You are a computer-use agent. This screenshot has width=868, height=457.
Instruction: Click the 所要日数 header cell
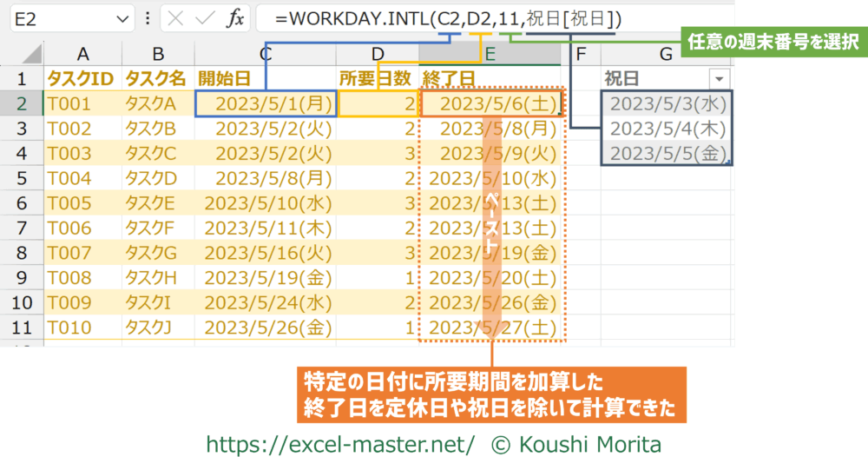coord(378,79)
